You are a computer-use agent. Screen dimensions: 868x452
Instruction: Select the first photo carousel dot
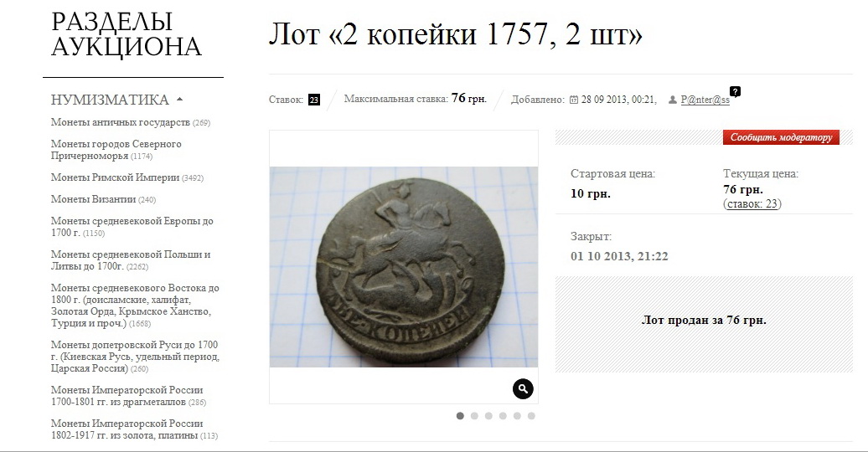(x=460, y=416)
